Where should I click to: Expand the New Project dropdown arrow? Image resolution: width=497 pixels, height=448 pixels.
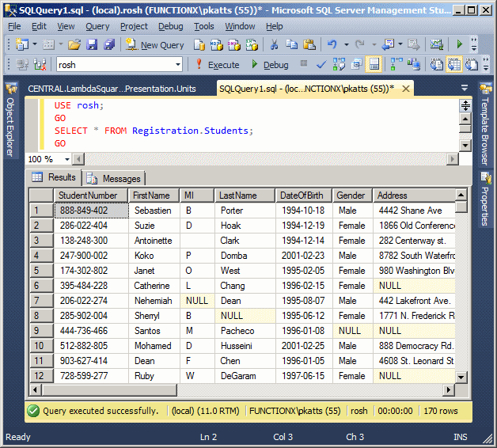tap(35, 44)
